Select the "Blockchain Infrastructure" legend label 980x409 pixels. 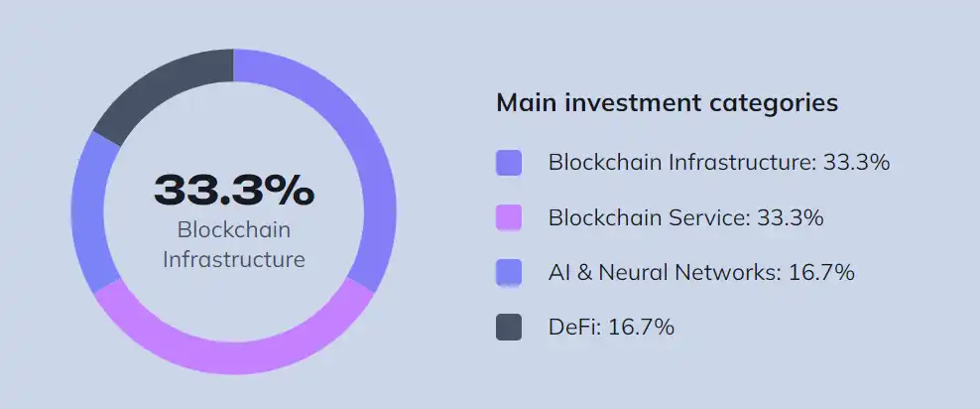pyautogui.click(x=681, y=163)
